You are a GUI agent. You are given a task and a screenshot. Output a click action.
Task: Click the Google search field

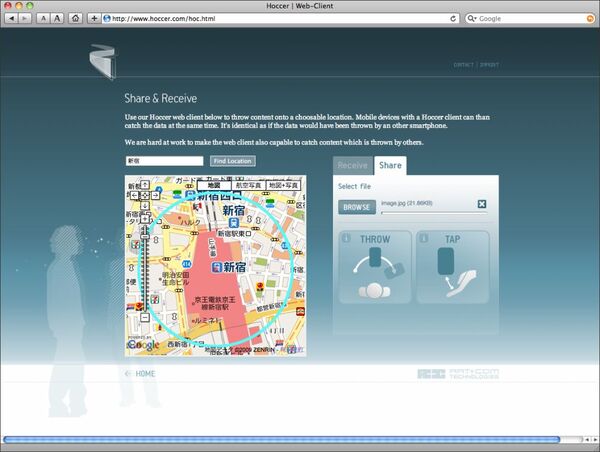[x=530, y=18]
